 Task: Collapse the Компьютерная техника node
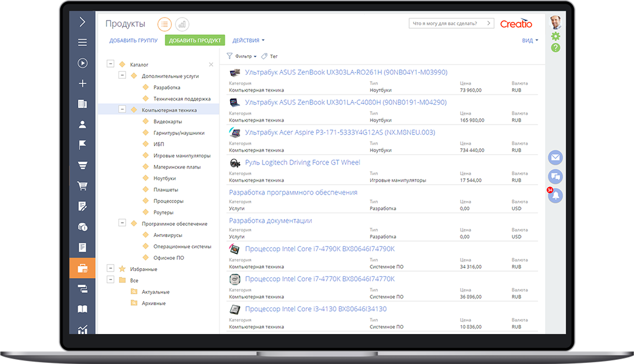click(122, 109)
